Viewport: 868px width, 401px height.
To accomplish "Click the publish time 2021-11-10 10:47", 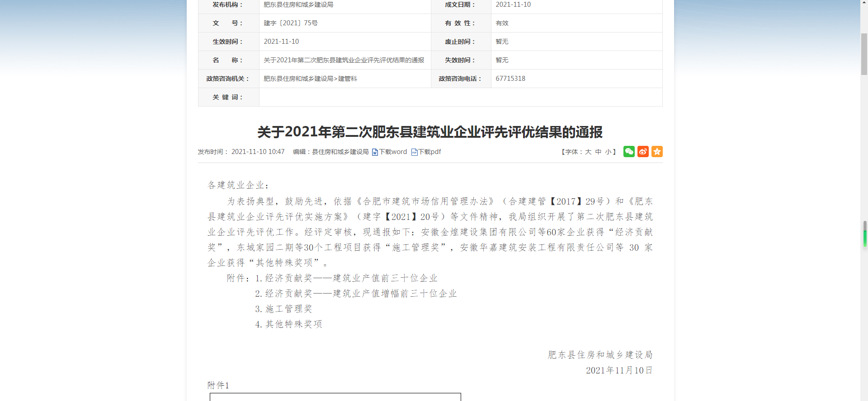I will pyautogui.click(x=258, y=152).
